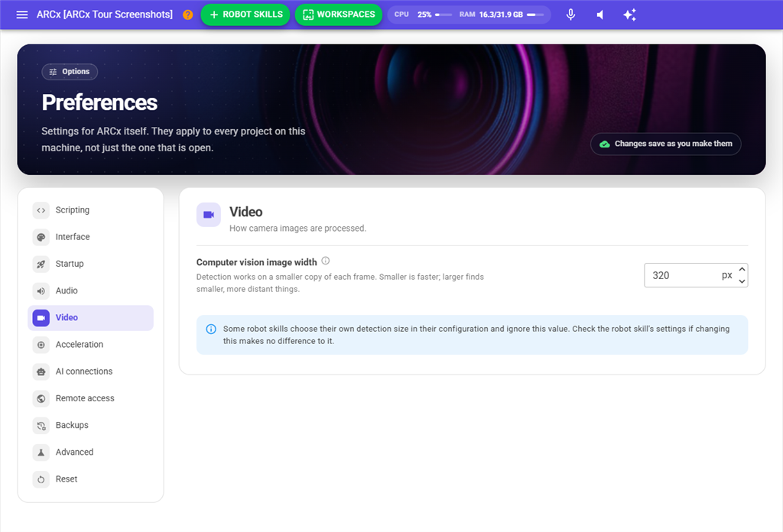The height and width of the screenshot is (532, 783).
Task: Open Remote access settings
Action: 90,399
